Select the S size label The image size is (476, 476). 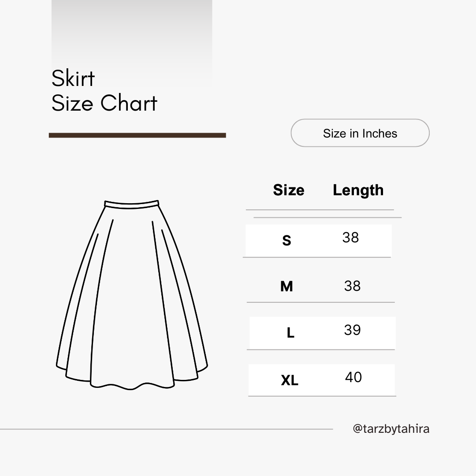point(286,241)
